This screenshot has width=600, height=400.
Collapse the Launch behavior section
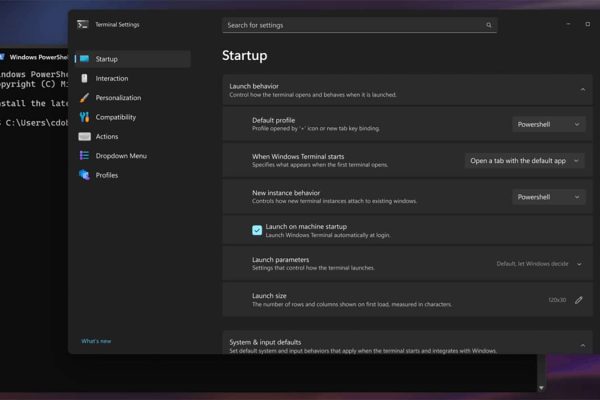point(583,90)
